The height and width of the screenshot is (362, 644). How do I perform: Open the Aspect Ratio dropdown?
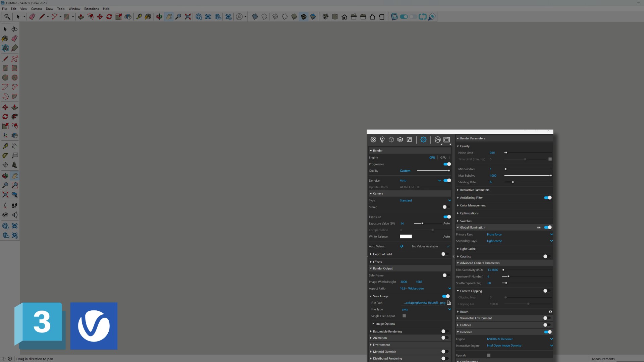(449, 288)
